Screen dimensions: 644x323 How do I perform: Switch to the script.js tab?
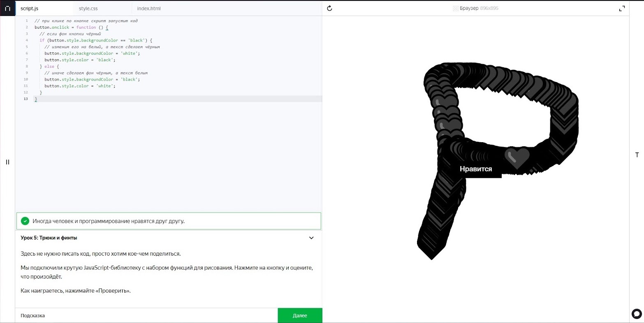coord(29,9)
